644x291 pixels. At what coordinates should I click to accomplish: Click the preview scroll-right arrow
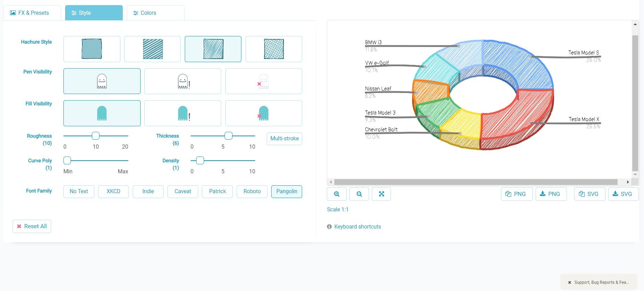tap(628, 182)
